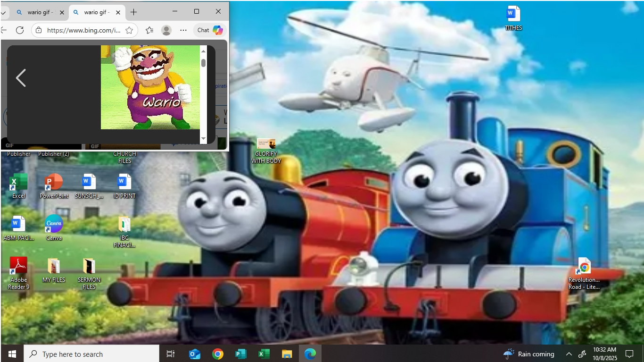Open a new tab in Edge
Image resolution: width=644 pixels, height=362 pixels.
pyautogui.click(x=134, y=12)
